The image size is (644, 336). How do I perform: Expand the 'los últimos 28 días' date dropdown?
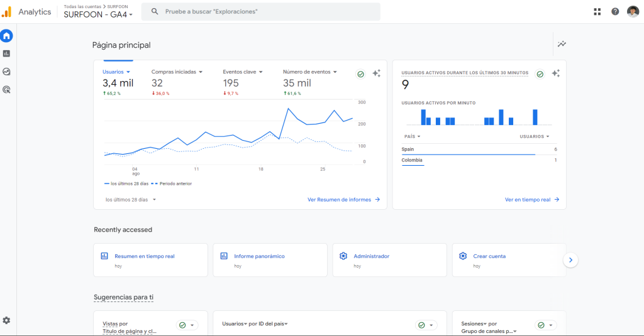pos(131,200)
